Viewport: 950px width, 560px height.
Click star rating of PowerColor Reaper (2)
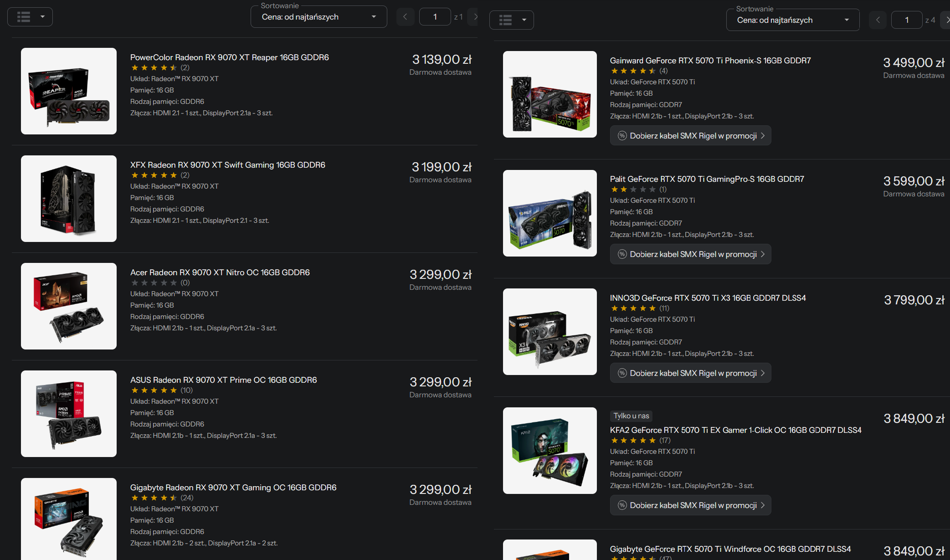160,68
